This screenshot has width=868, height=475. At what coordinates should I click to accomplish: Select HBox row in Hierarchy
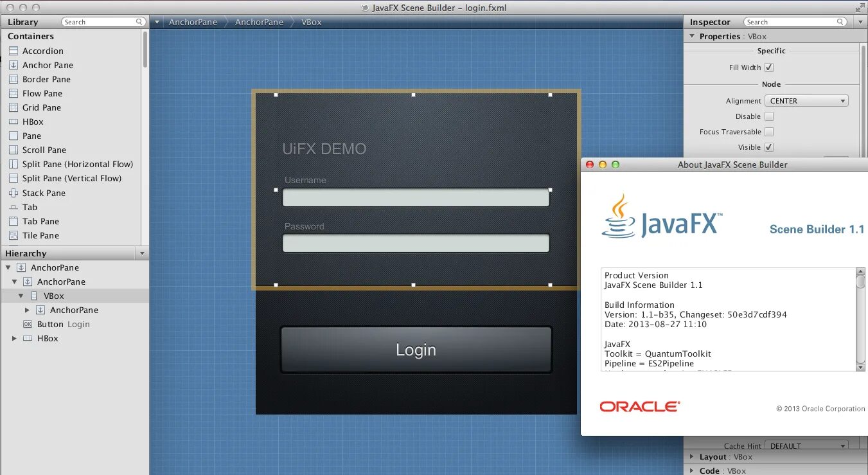[75, 338]
